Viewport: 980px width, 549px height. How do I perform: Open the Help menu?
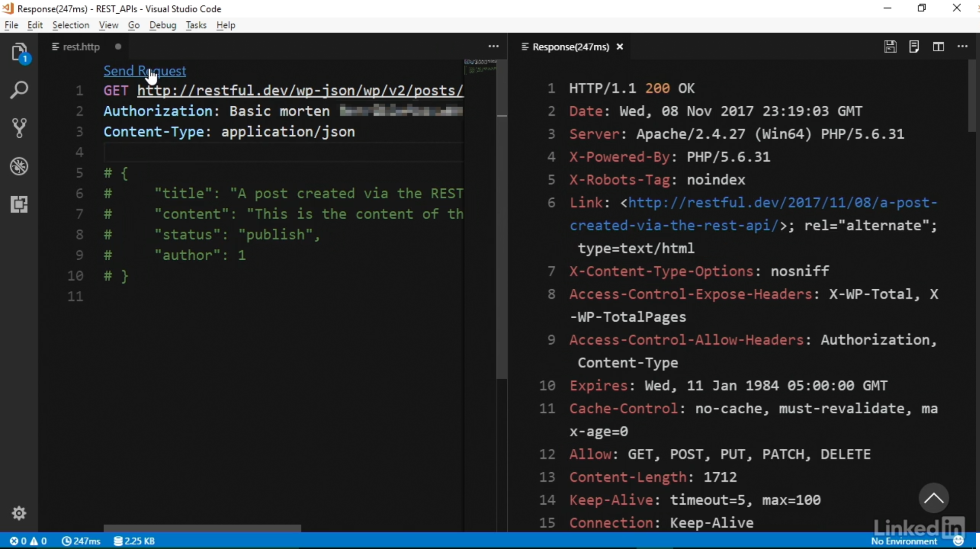(226, 25)
